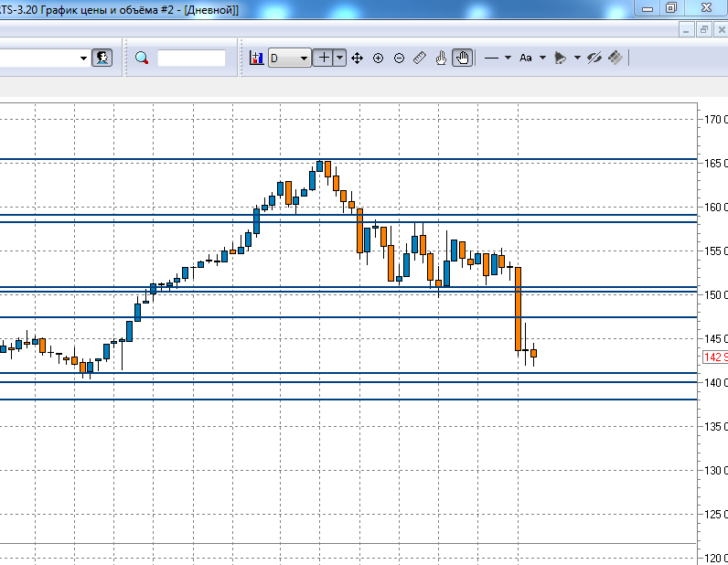Viewport: 728px width, 565px height.
Task: Click the user account icon button
Action: (x=102, y=58)
